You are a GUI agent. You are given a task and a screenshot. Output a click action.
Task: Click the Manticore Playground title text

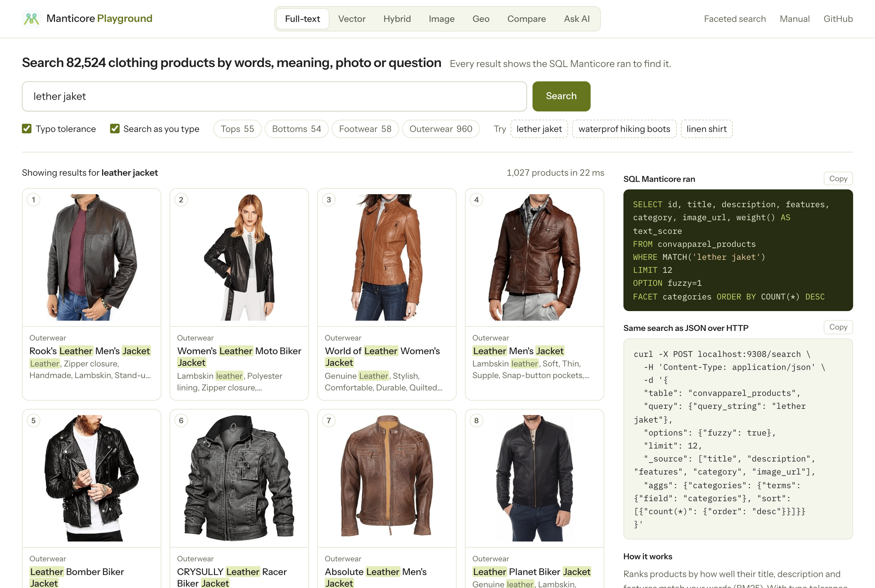(x=99, y=18)
